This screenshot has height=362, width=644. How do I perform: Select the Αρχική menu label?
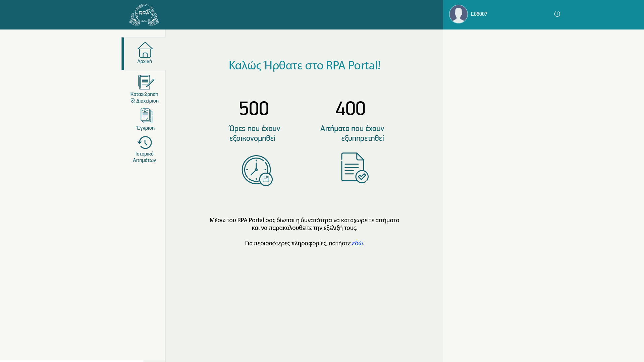click(x=145, y=61)
